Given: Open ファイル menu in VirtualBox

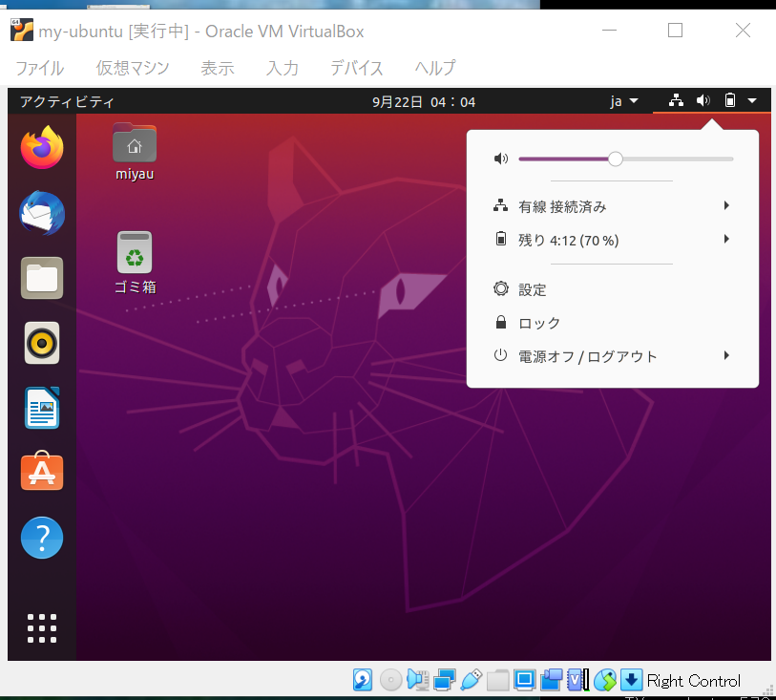Looking at the screenshot, I should 39,68.
